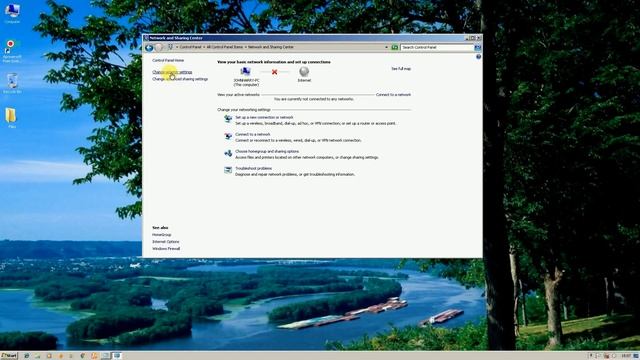Click Connect to a network under active networks

(x=393, y=95)
